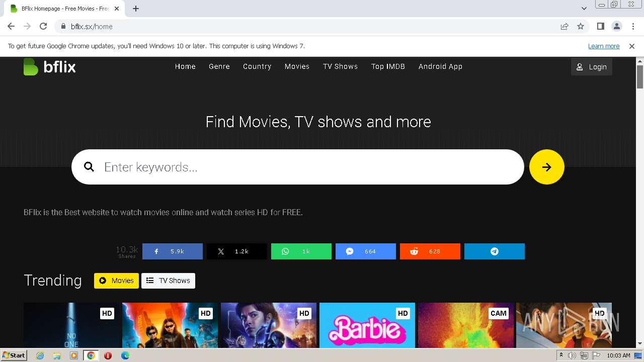Open the CAM-labeled movie poster
Image resolution: width=644 pixels, height=362 pixels.
coord(466,325)
